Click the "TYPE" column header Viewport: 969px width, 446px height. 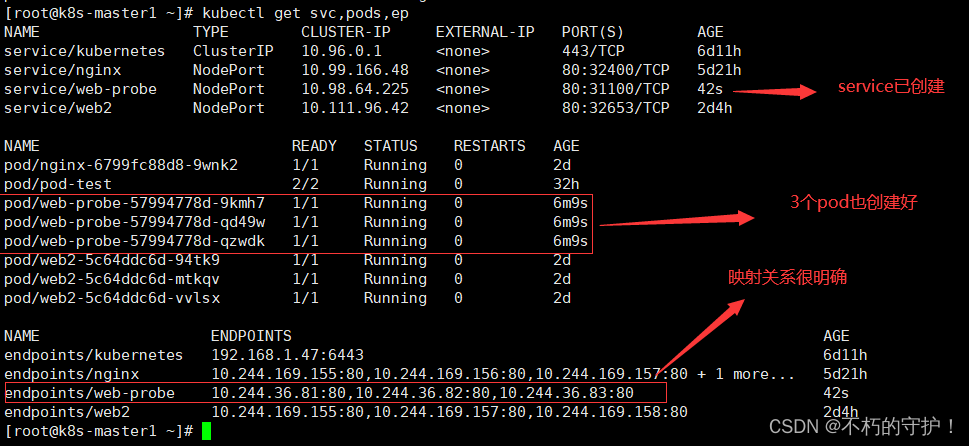tap(211, 32)
